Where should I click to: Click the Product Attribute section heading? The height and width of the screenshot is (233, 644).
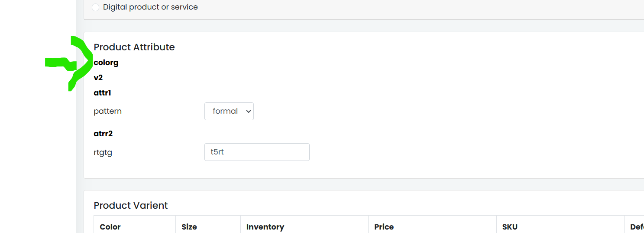[x=134, y=47]
